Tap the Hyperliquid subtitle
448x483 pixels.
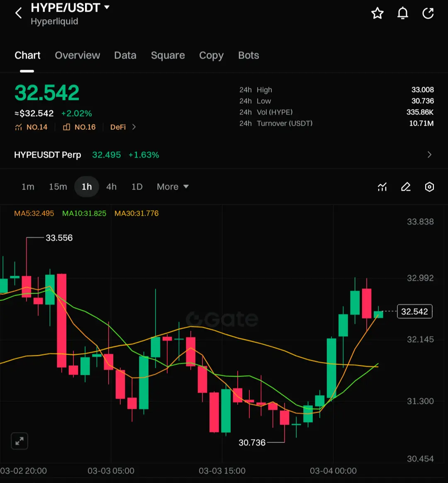tap(54, 21)
